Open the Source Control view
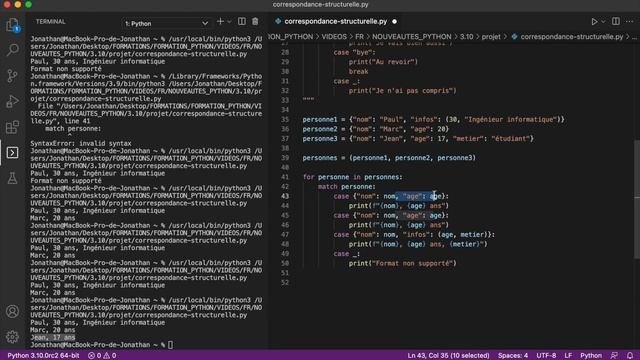 point(13,76)
